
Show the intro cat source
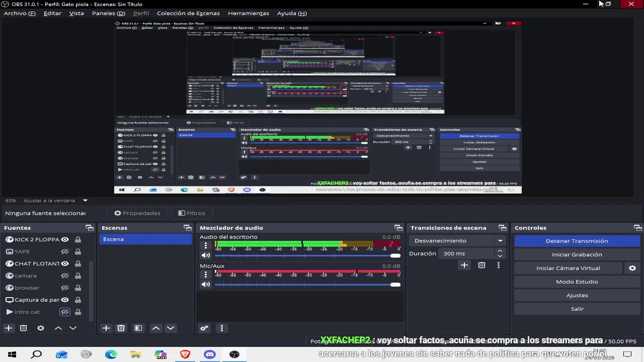click(x=65, y=312)
